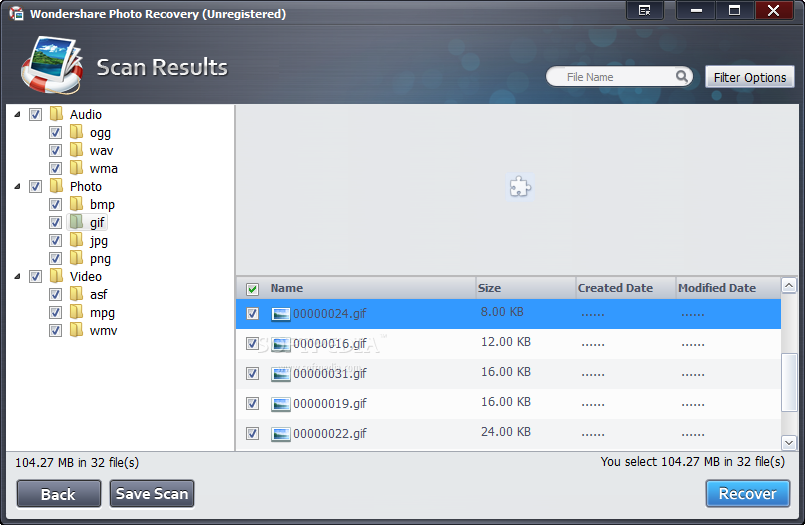
Task: Click image icon of 00000022.gif
Action: (x=281, y=434)
